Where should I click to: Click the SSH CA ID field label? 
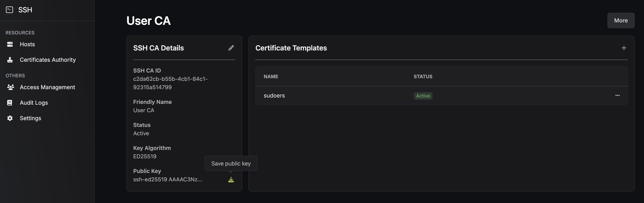147,71
